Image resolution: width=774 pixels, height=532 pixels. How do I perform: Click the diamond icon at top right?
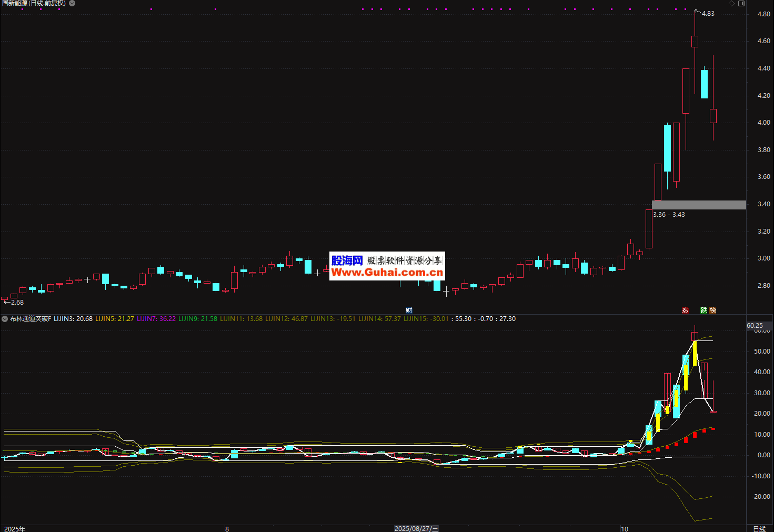(x=731, y=3)
